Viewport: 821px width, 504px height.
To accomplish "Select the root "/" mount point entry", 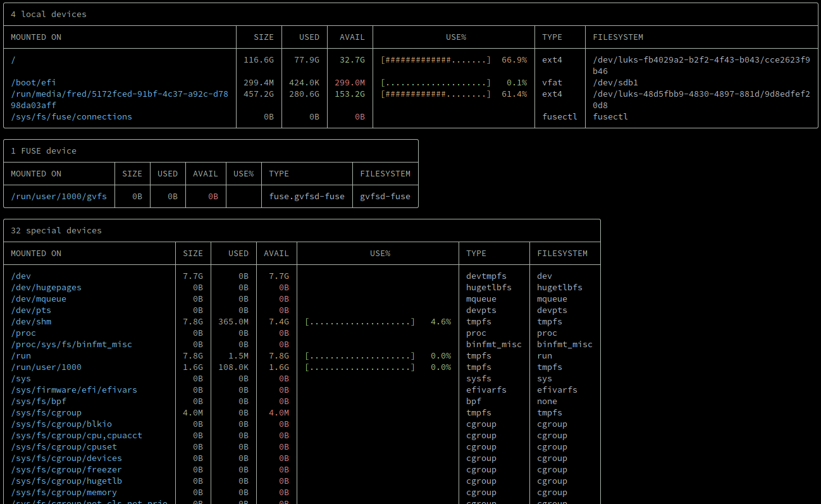I will tap(13, 59).
